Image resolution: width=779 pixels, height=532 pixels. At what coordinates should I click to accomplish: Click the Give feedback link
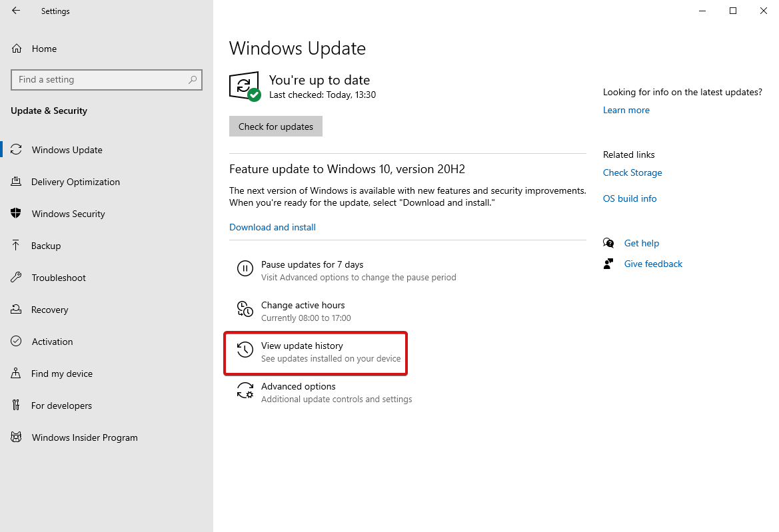(x=653, y=264)
